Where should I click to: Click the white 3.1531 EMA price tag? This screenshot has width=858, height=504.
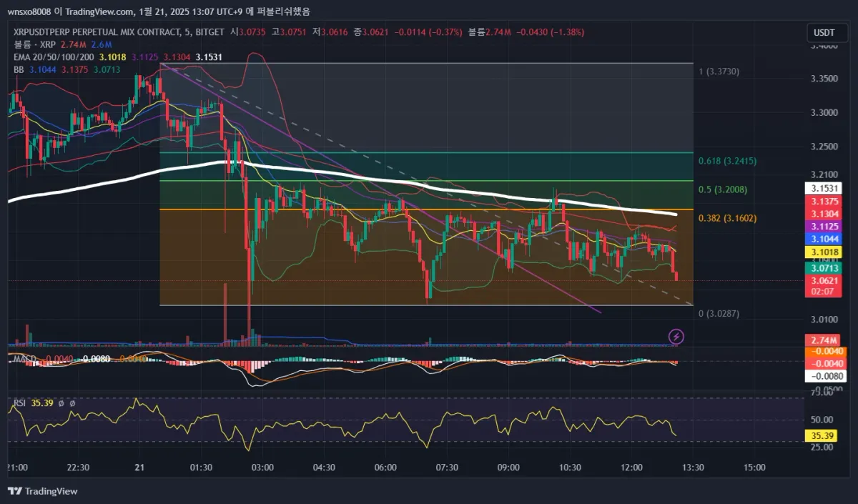point(825,189)
